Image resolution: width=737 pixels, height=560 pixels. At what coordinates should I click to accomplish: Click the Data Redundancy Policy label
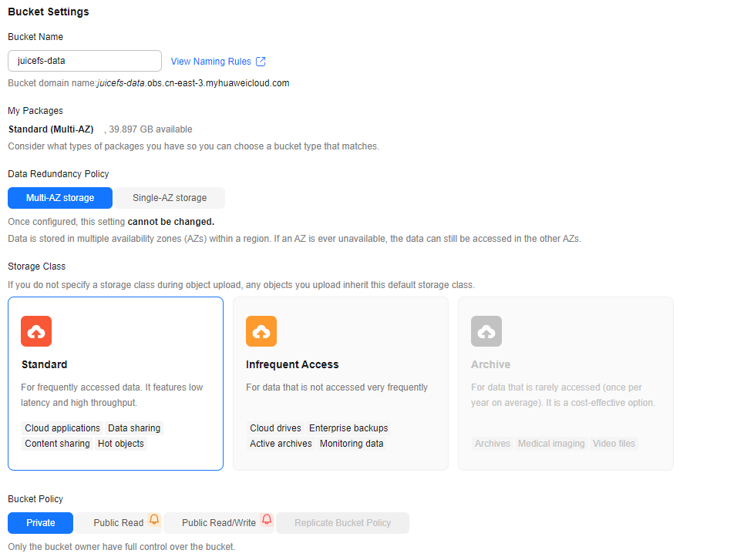coord(59,174)
